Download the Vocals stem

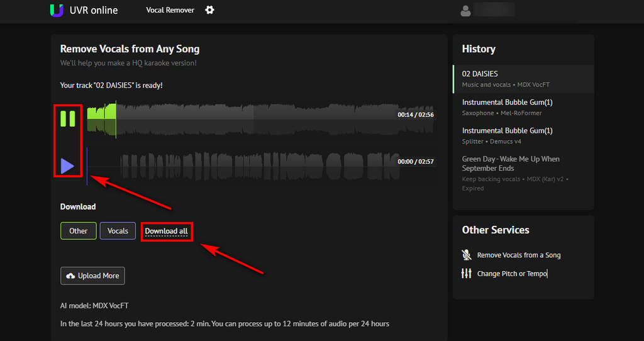pyautogui.click(x=118, y=231)
